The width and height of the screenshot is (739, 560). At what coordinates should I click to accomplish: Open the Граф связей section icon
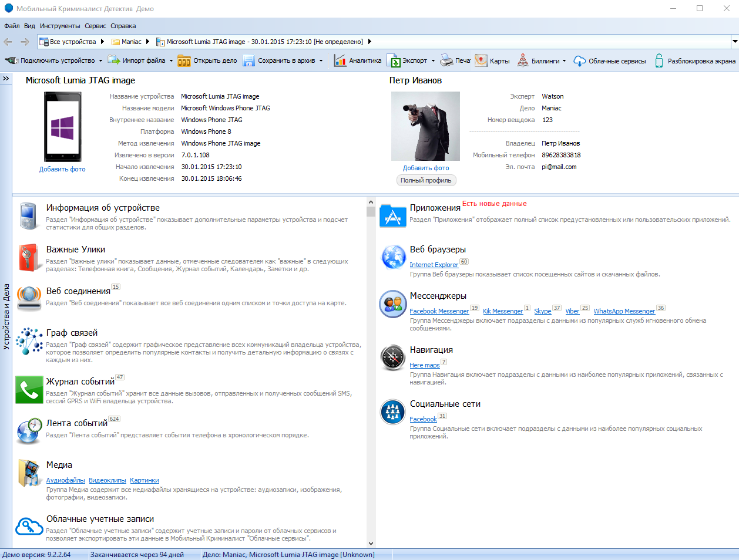pyautogui.click(x=28, y=341)
